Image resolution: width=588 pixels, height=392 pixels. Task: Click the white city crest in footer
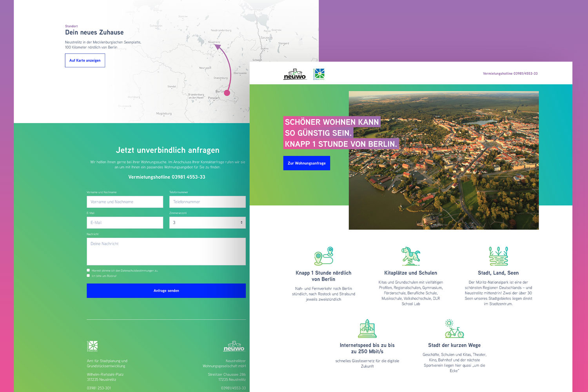click(93, 346)
